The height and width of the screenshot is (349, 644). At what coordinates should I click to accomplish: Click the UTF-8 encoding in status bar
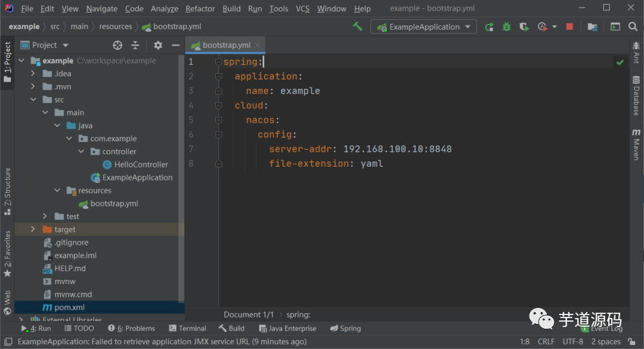(572, 341)
